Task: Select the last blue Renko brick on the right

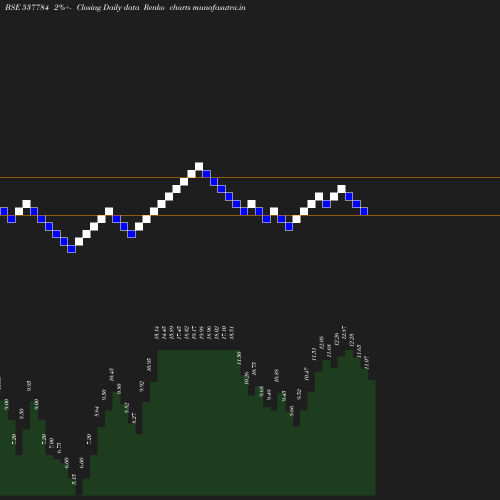Action: tap(364, 211)
